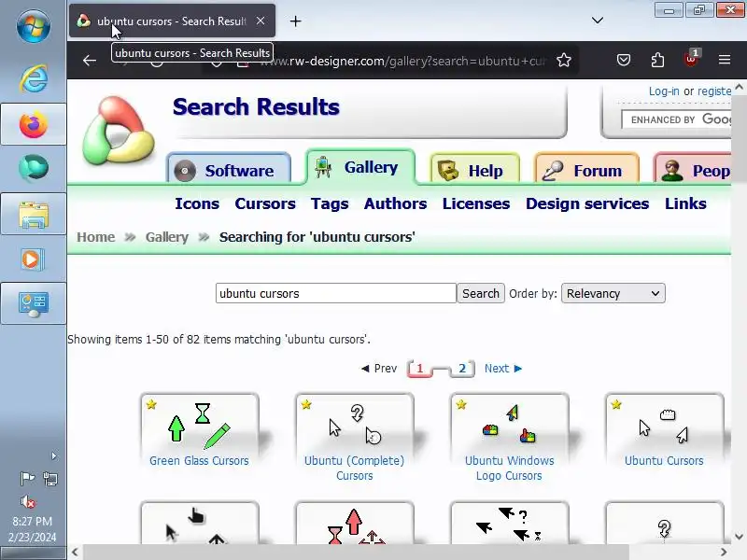Click Ubuntu (Complete) Cursors link
Image resolution: width=747 pixels, height=560 pixels.
[355, 469]
